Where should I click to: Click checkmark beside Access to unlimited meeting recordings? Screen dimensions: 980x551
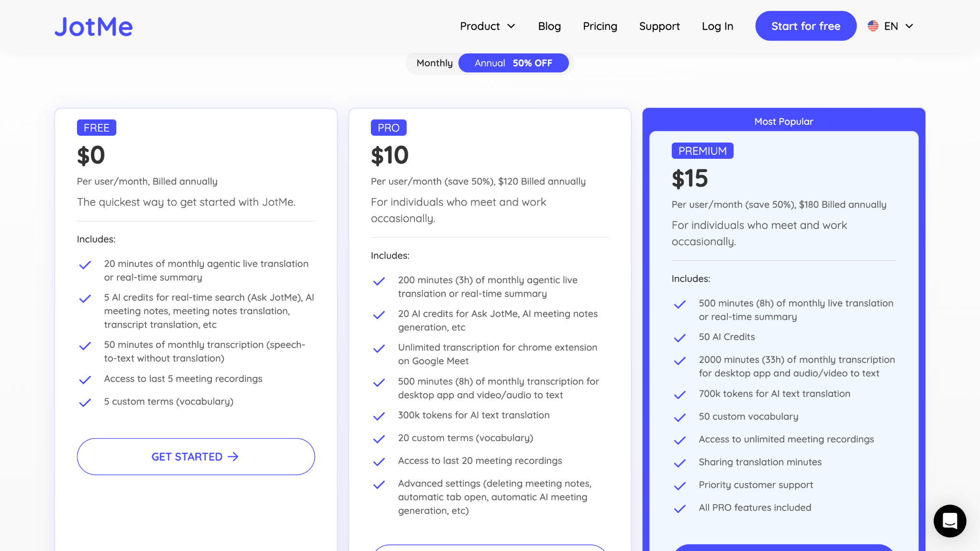(x=680, y=441)
